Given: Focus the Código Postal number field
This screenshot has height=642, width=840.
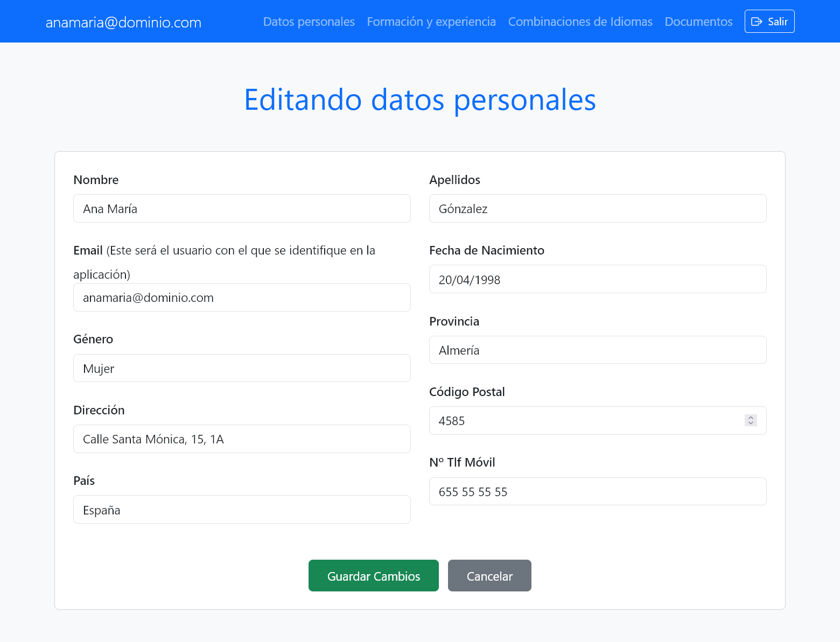Looking at the screenshot, I should pos(582,421).
